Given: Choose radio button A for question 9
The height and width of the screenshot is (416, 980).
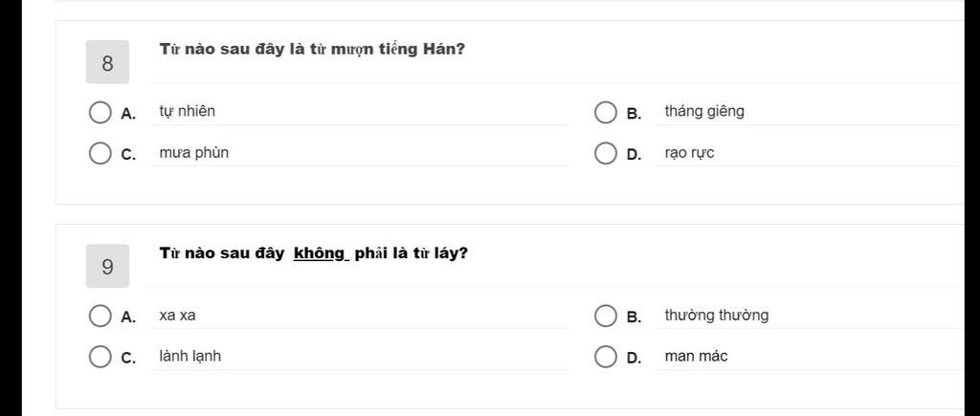Looking at the screenshot, I should [x=100, y=316].
